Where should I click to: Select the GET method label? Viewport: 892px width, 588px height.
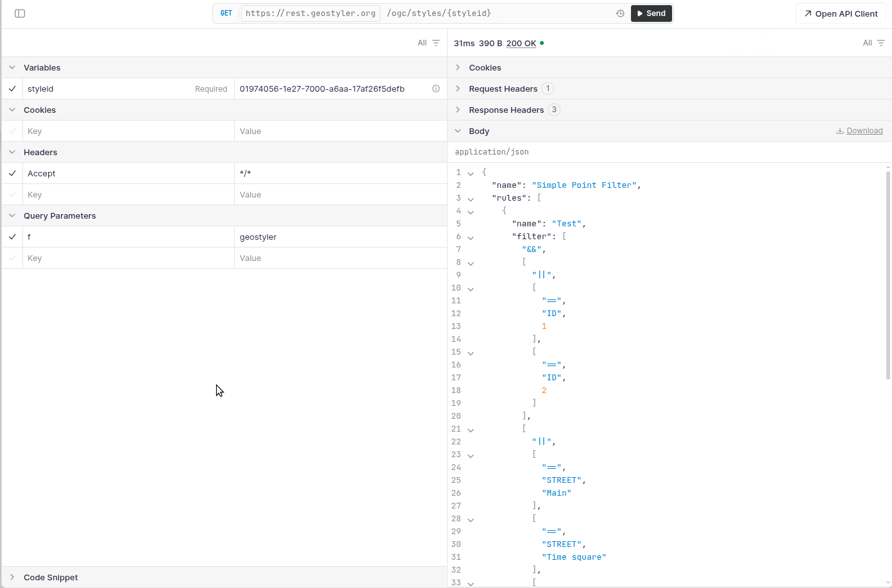226,13
